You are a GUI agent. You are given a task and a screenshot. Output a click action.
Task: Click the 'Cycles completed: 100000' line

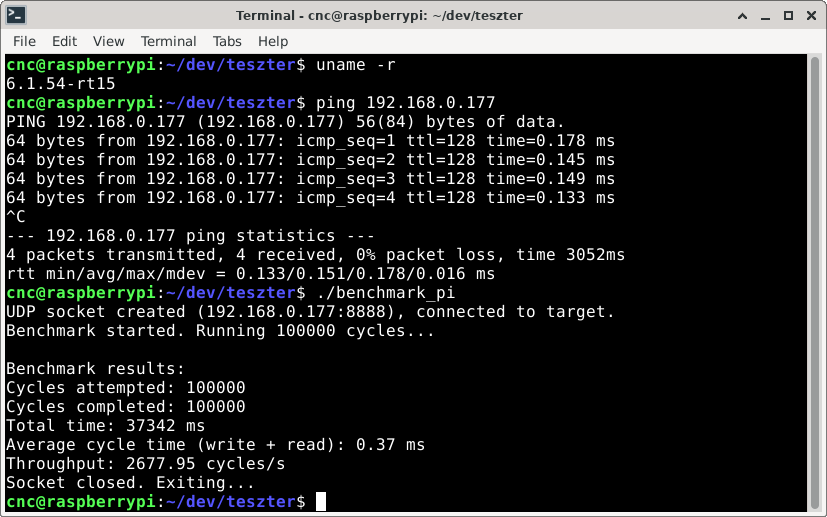click(126, 406)
